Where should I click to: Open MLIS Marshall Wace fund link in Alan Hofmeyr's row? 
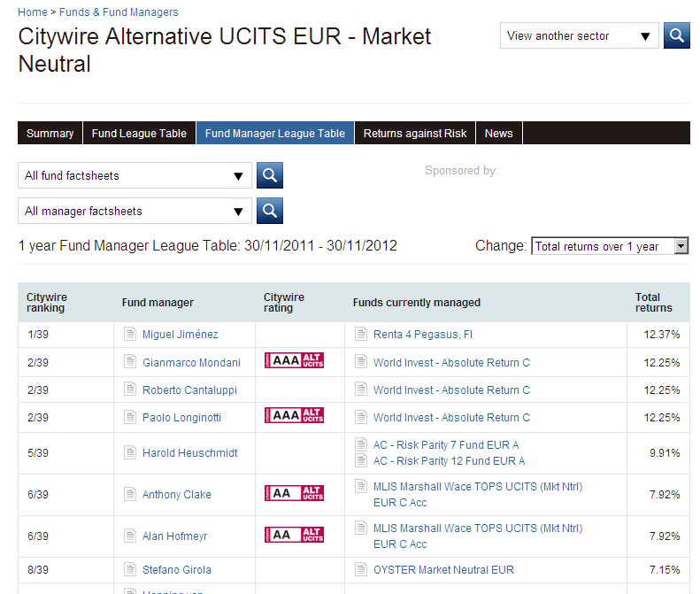[478, 536]
